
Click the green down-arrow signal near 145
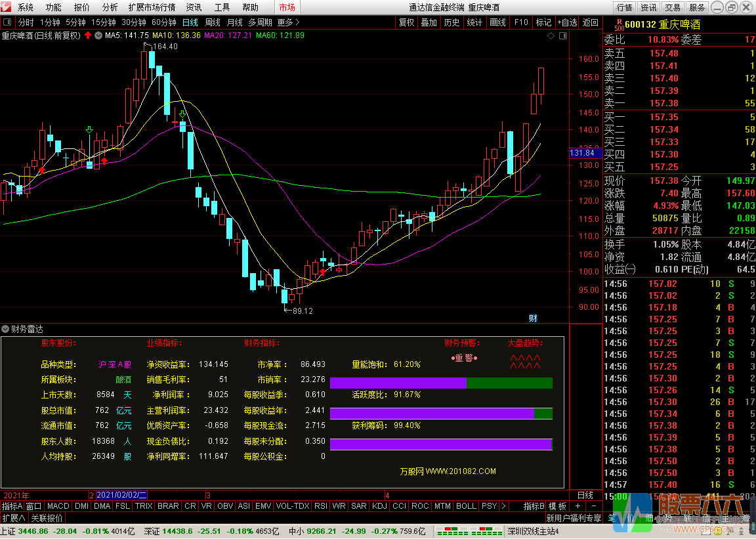182,114
